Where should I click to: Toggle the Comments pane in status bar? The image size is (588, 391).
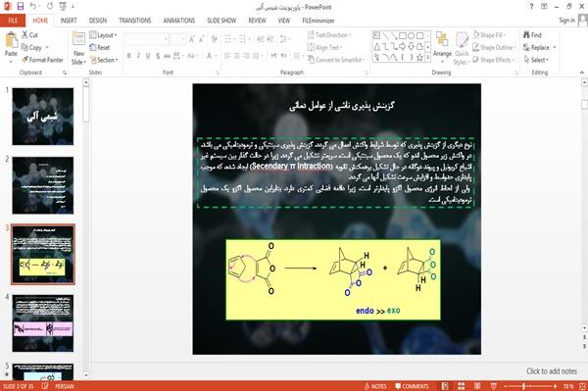(x=412, y=386)
